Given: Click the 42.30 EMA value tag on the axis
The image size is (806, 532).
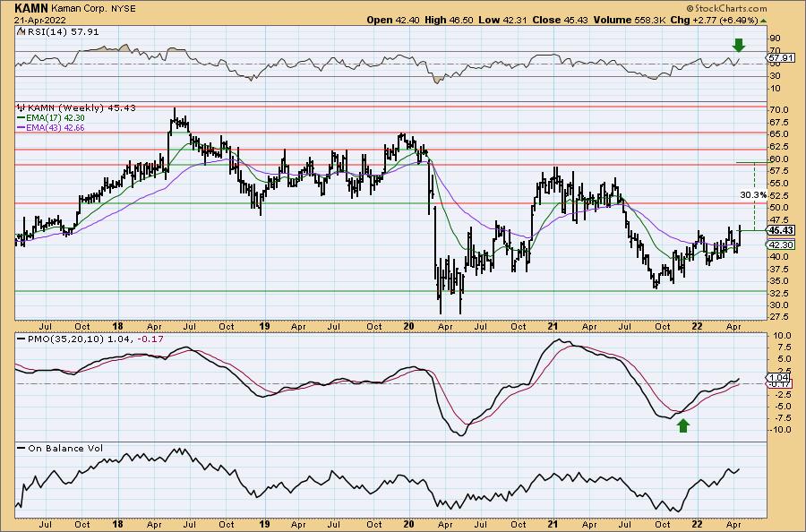Looking at the screenshot, I should pos(781,245).
